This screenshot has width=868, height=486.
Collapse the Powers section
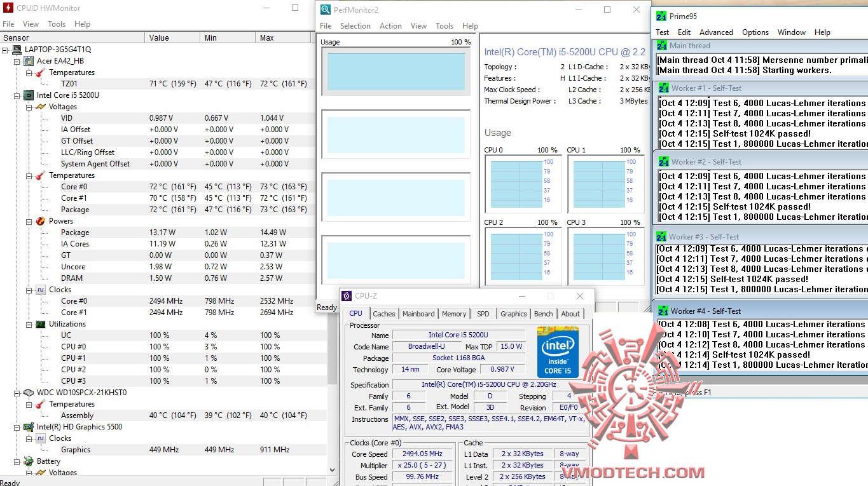[x=29, y=221]
